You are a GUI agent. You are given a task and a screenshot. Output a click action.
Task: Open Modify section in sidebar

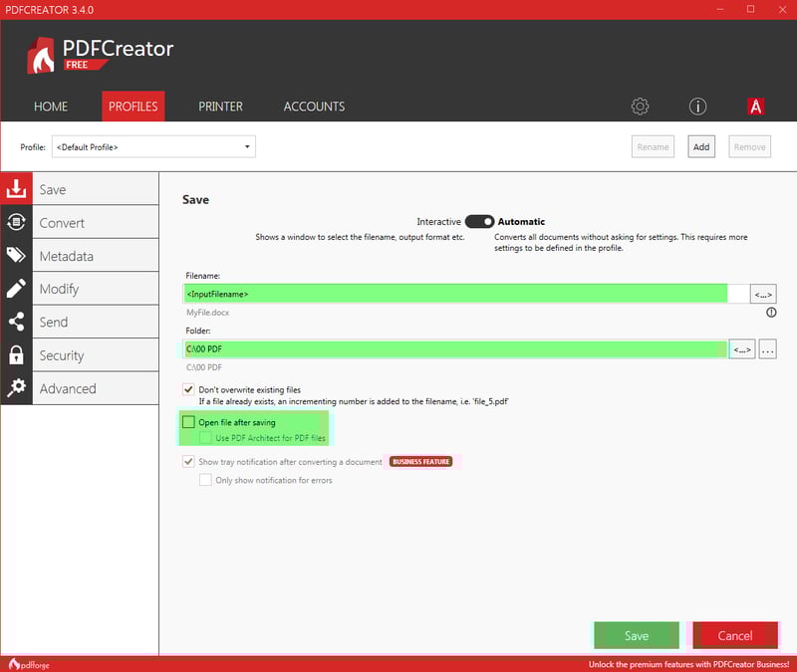coord(96,289)
